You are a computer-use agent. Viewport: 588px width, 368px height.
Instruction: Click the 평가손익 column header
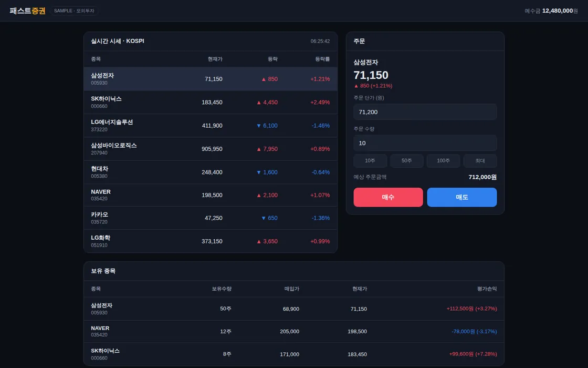[x=487, y=289]
